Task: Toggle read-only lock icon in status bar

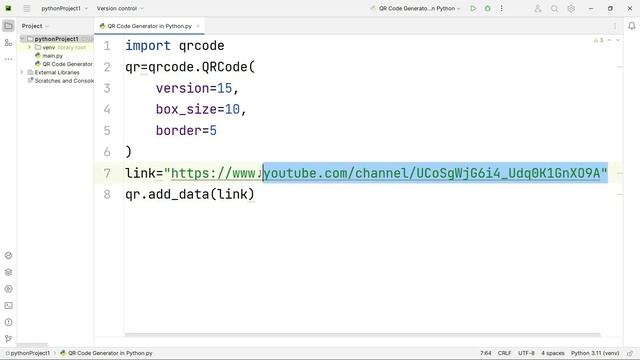Action: (630, 353)
